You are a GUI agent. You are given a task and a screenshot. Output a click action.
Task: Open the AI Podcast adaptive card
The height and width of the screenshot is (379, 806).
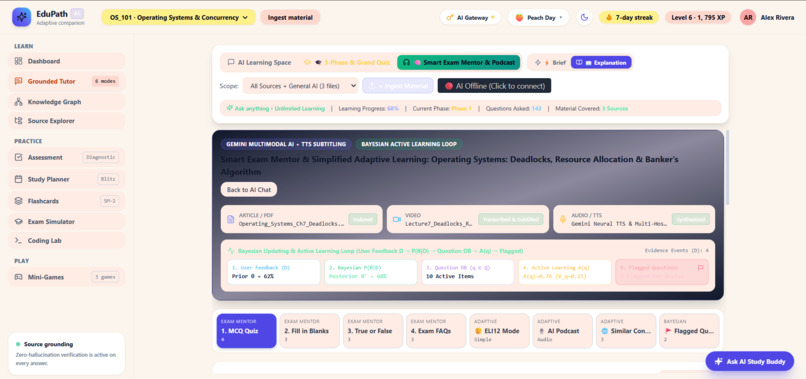[563, 331]
